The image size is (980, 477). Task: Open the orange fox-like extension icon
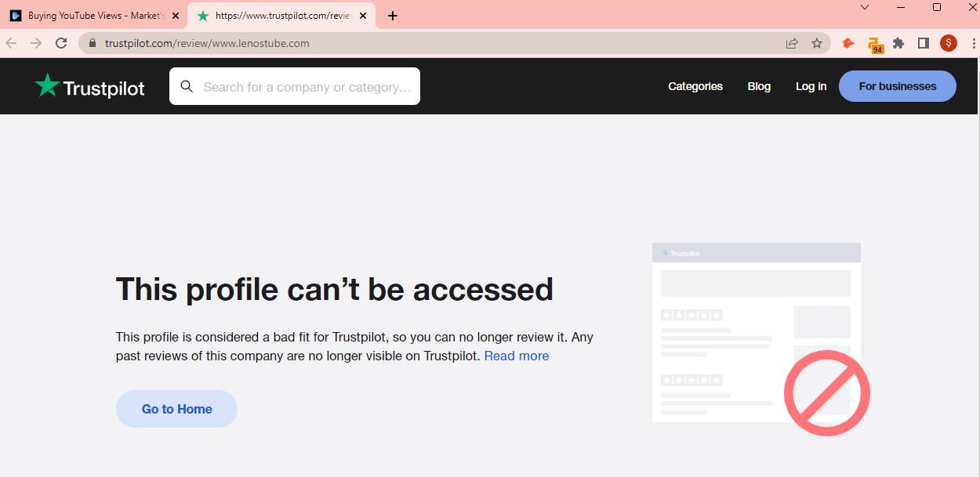pyautogui.click(x=848, y=43)
